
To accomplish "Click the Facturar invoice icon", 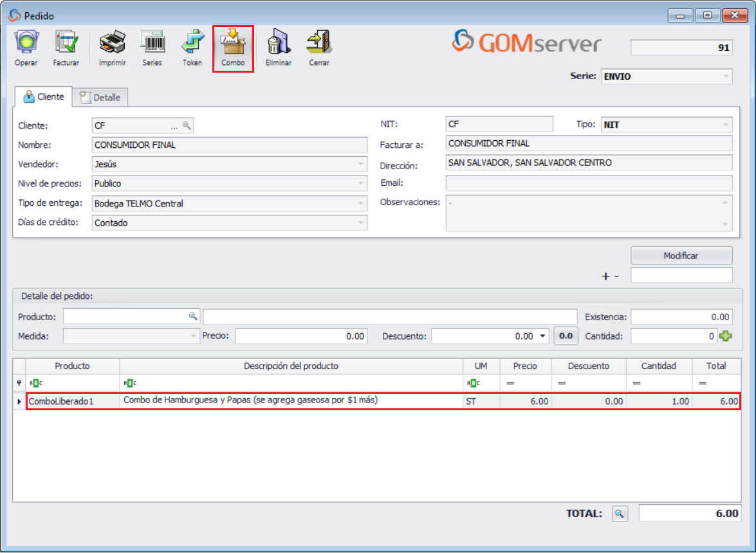I will (66, 42).
